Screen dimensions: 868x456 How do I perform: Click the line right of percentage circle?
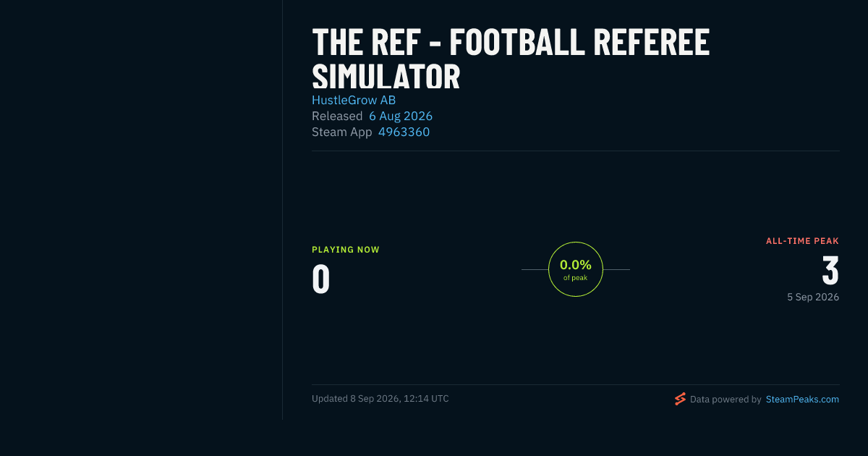click(616, 269)
